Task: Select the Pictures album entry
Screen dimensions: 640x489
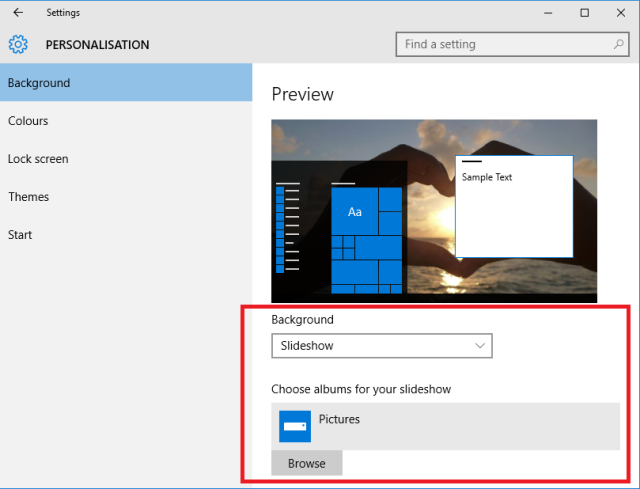Action: [x=445, y=426]
